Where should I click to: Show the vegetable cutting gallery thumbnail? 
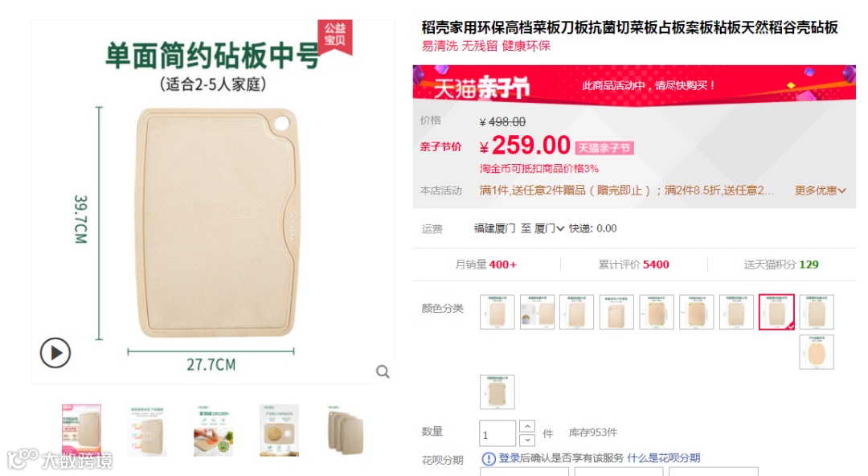(x=213, y=430)
